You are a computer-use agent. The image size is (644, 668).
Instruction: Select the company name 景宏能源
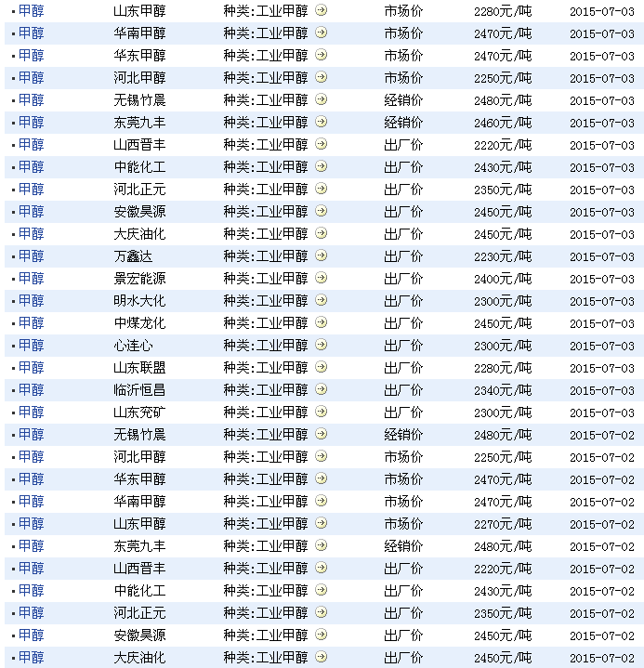(x=139, y=278)
